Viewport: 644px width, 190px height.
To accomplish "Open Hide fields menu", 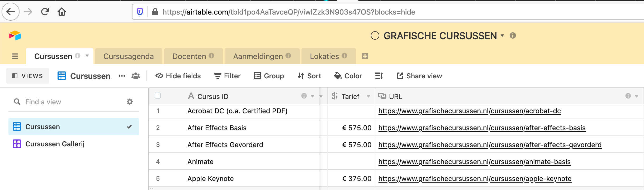I will (178, 76).
